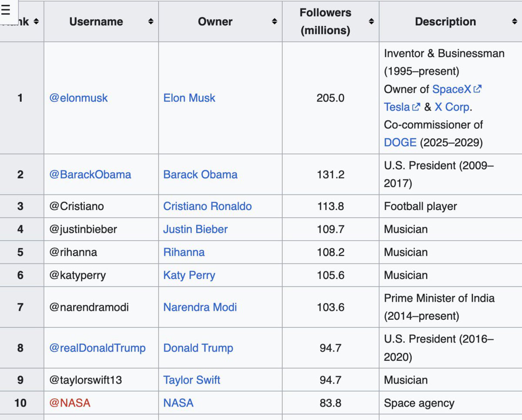Image resolution: width=522 pixels, height=420 pixels.
Task: Select the @justinbieber username text
Action: tap(83, 229)
